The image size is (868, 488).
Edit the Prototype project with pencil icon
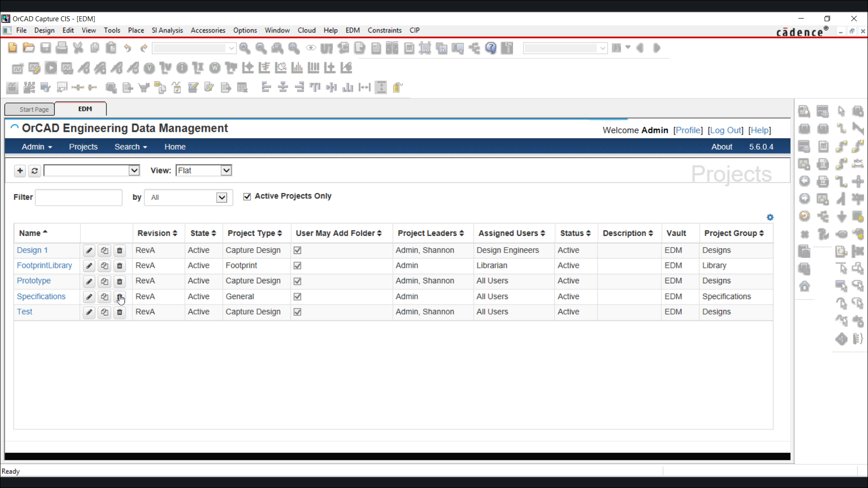click(x=89, y=281)
